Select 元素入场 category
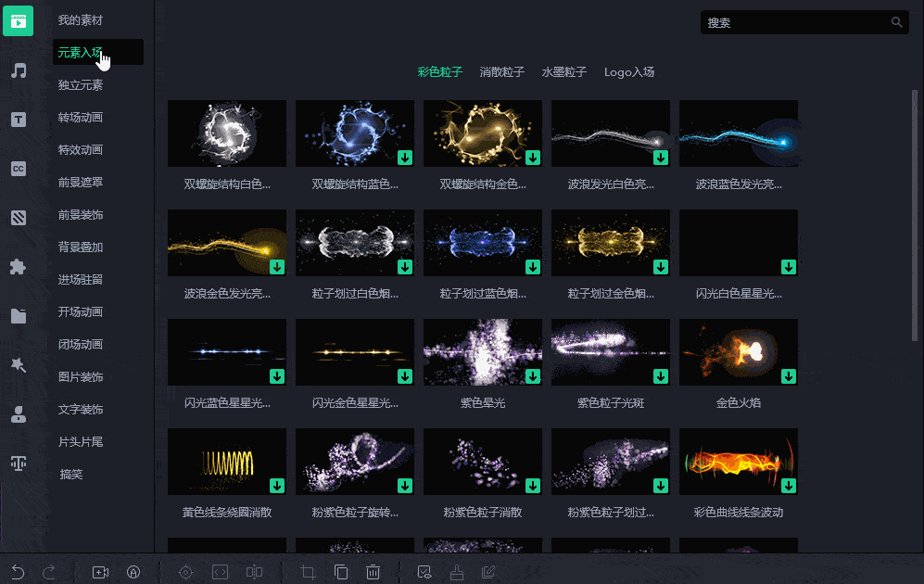924x584 pixels. [x=98, y=52]
